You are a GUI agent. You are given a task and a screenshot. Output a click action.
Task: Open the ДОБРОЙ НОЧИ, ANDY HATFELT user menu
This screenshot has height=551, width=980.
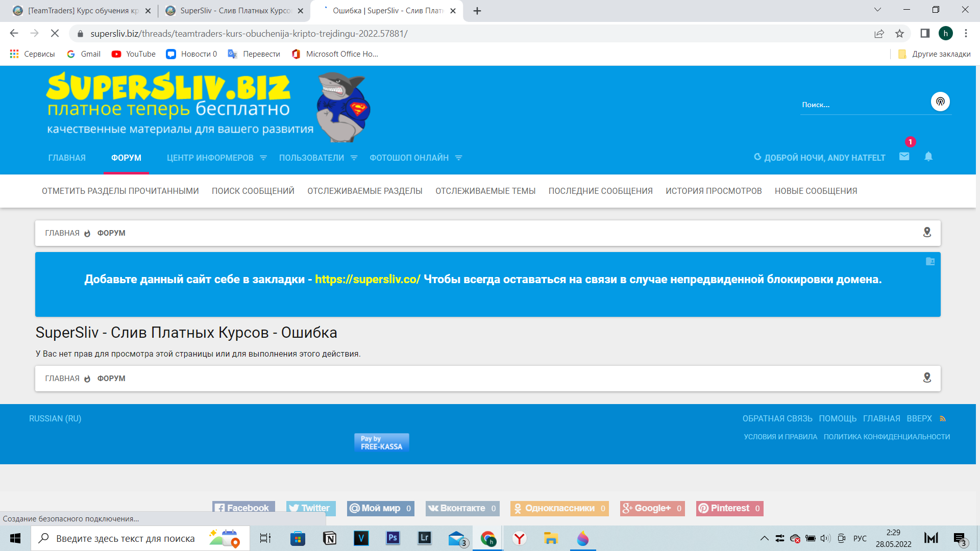click(819, 158)
